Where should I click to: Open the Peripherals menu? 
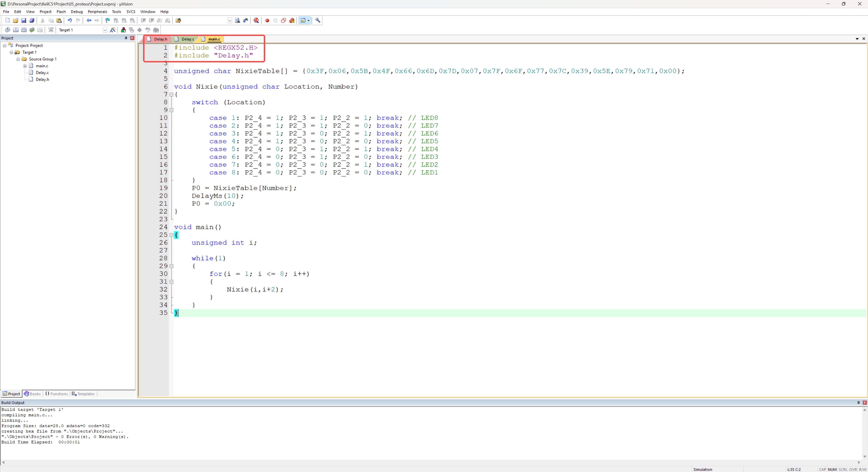click(x=97, y=12)
